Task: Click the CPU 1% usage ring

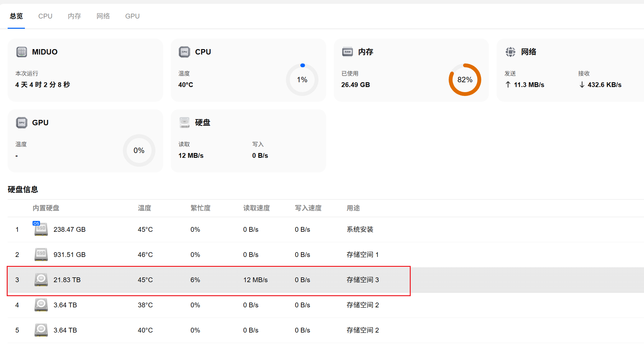Action: [x=302, y=80]
